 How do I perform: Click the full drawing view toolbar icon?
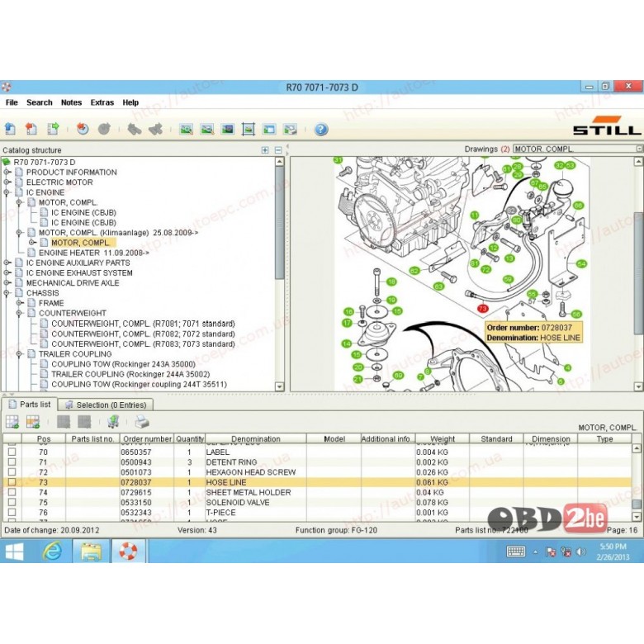(228, 130)
